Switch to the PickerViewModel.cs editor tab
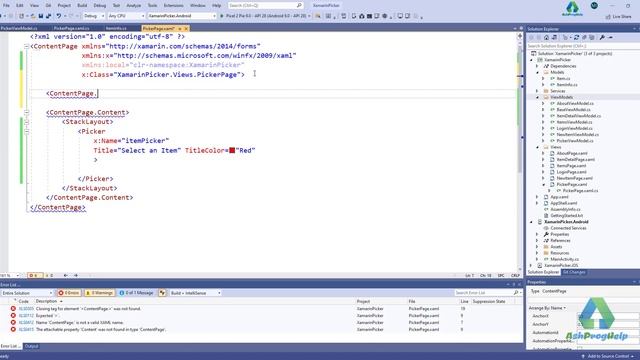 pyautogui.click(x=19, y=29)
